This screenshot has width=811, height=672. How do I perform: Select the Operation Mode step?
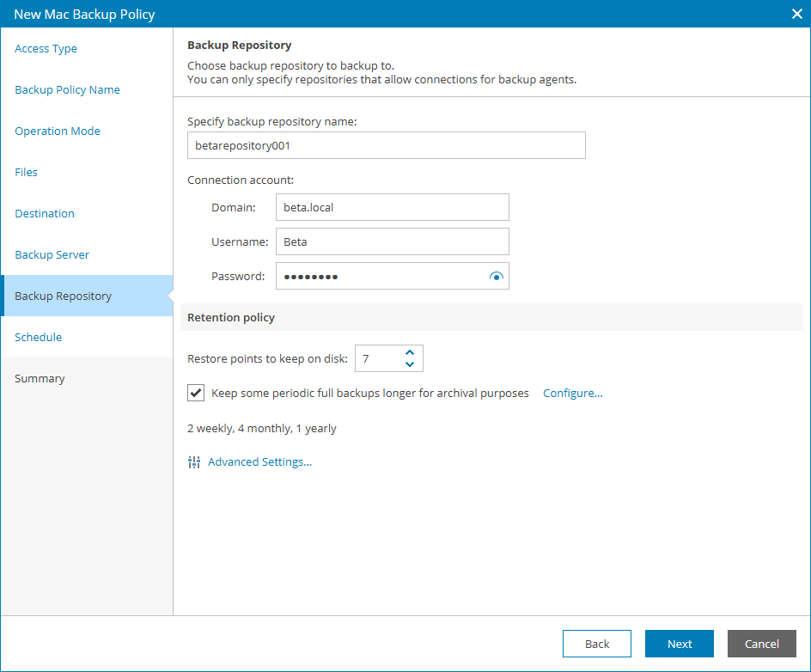(x=58, y=131)
